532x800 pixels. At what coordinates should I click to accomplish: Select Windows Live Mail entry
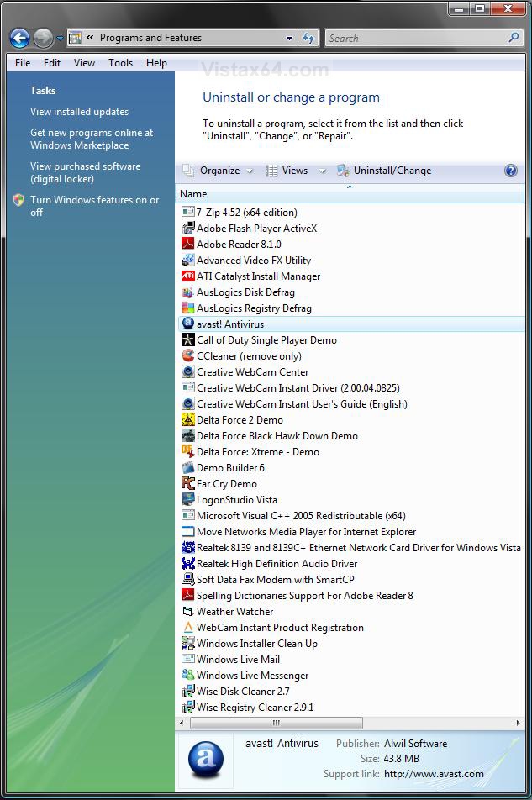coord(238,659)
